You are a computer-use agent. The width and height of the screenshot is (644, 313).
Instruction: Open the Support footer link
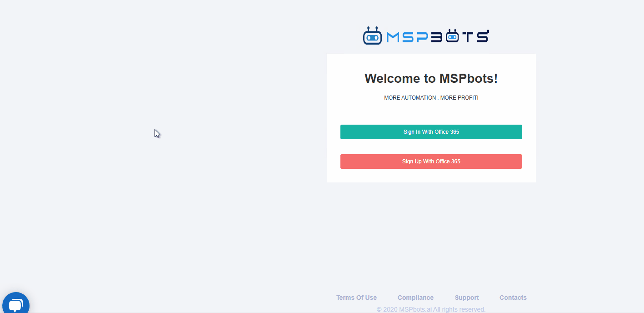coord(467,298)
